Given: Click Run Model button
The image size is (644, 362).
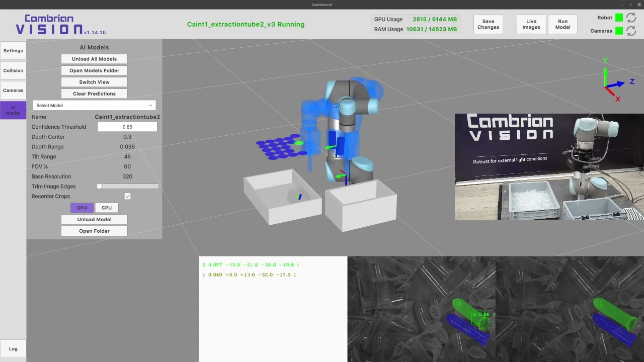Looking at the screenshot, I should coord(562,24).
